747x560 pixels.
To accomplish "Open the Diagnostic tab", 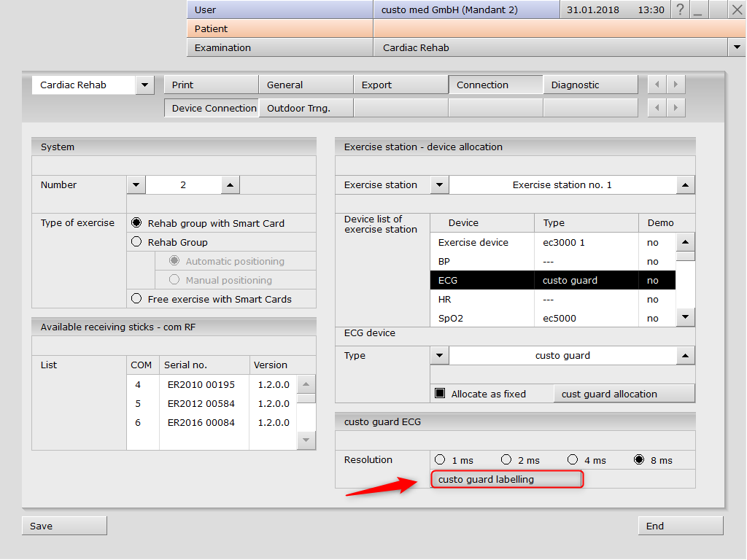I will coord(590,85).
